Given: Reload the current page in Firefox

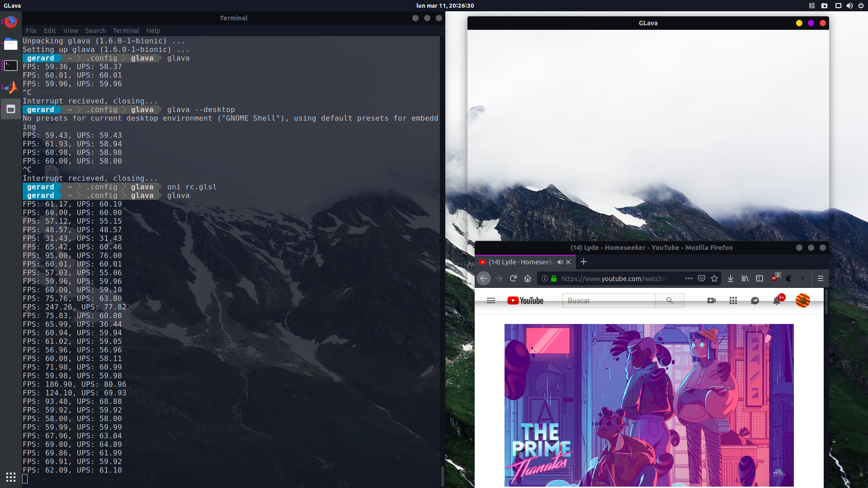Looking at the screenshot, I should (x=513, y=278).
